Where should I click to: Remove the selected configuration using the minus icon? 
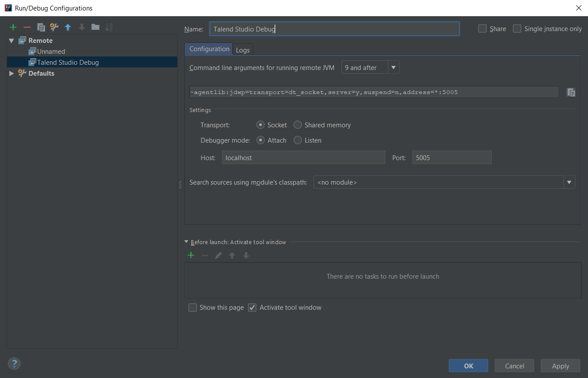pos(26,27)
